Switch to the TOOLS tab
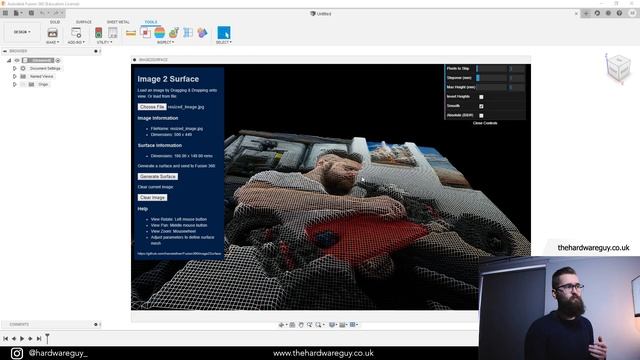 coord(151,22)
